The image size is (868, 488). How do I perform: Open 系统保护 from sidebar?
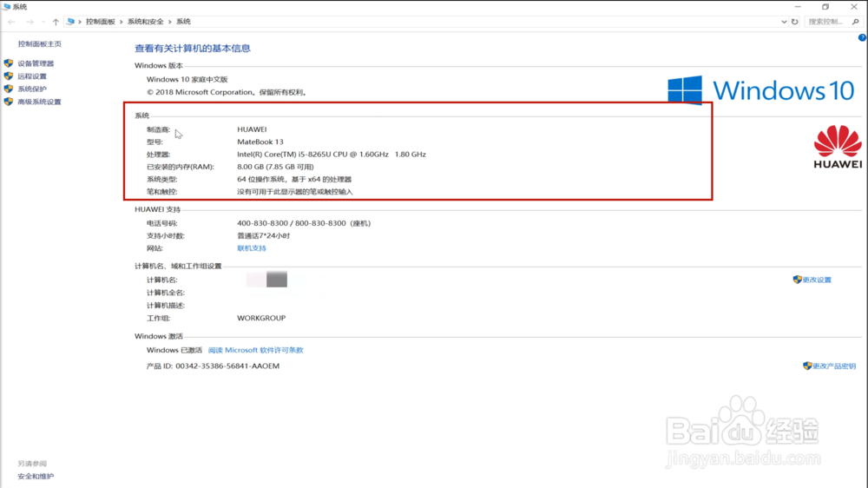(x=32, y=89)
